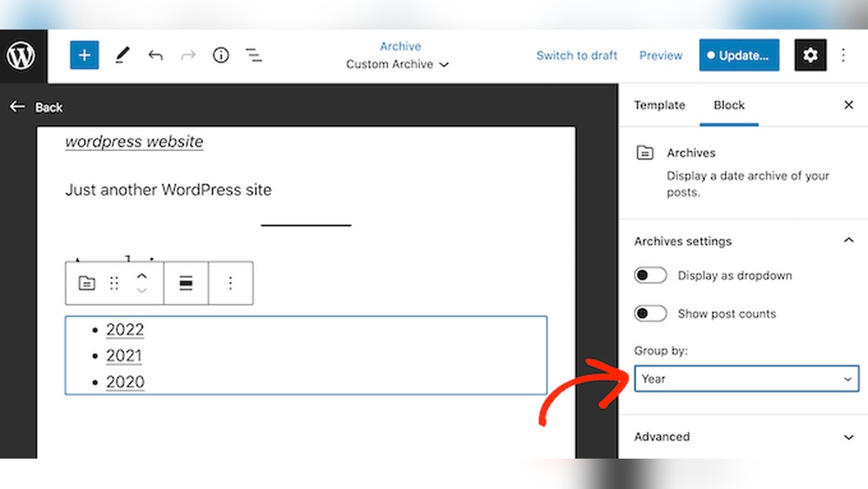
Task: Open the 2021 archive link
Action: click(x=124, y=355)
